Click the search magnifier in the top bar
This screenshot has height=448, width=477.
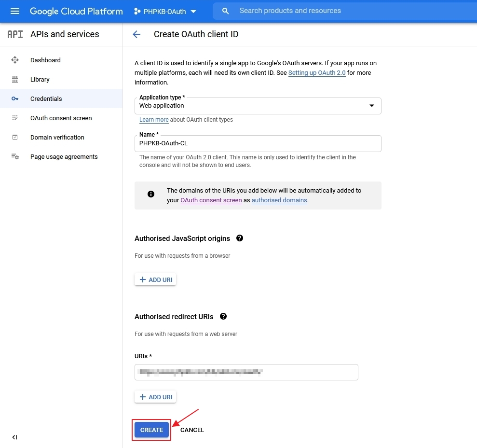[225, 10]
